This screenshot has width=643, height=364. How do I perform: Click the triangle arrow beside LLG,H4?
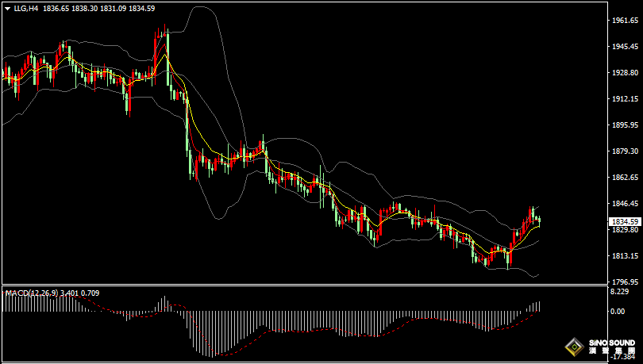click(x=7, y=8)
